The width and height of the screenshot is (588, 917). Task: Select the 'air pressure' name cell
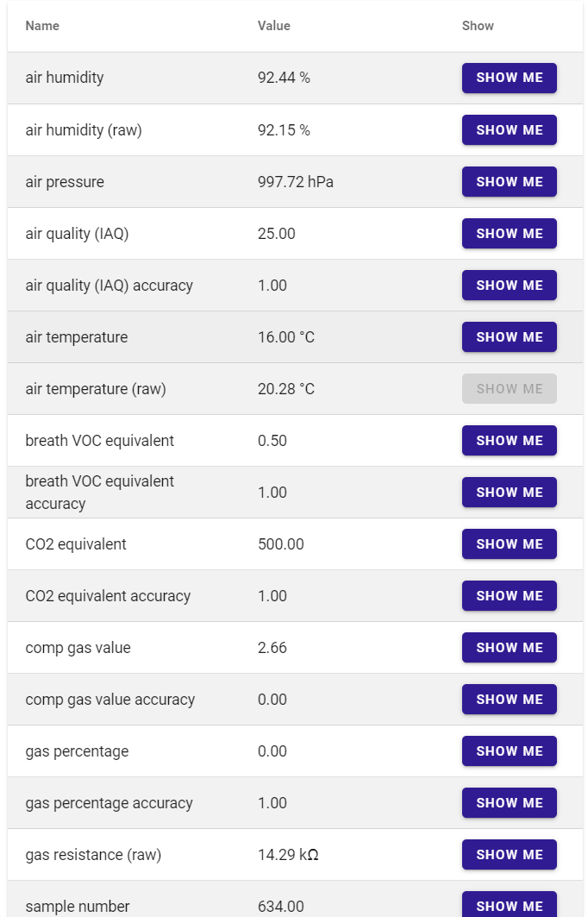pos(65,182)
